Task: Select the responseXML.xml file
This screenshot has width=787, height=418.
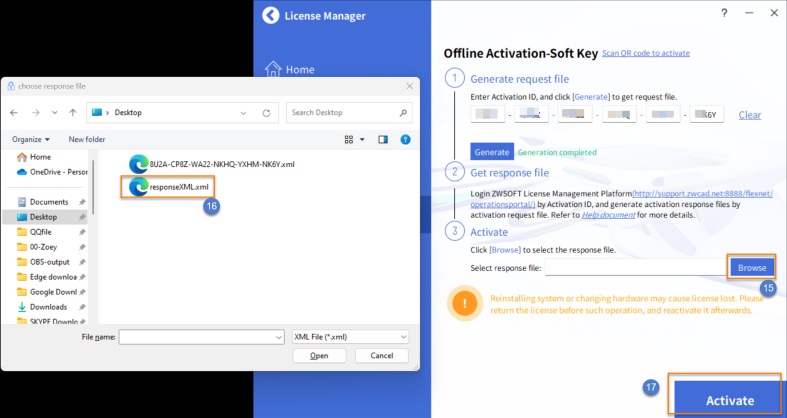Action: pyautogui.click(x=169, y=187)
